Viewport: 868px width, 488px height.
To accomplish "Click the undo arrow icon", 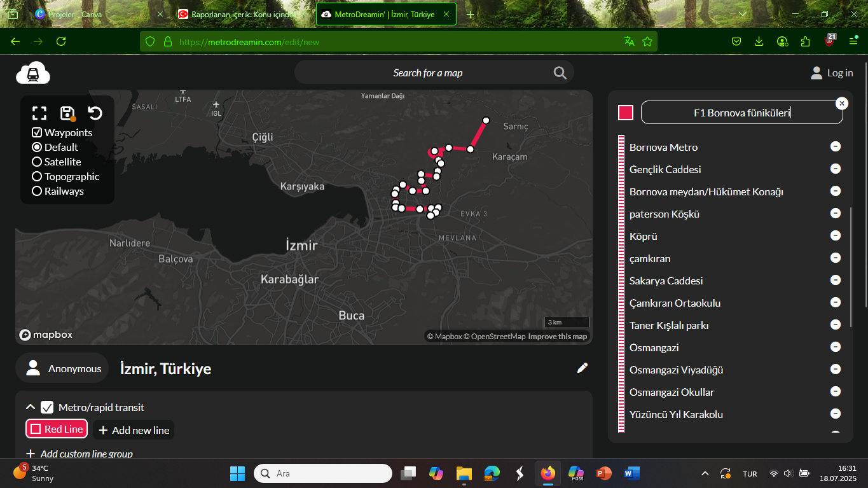I will (95, 113).
